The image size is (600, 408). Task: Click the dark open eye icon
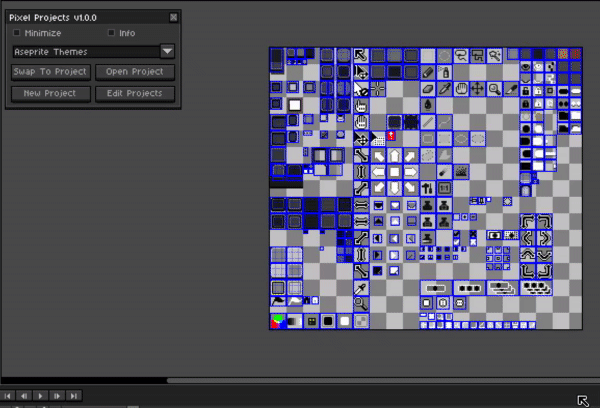(526, 67)
